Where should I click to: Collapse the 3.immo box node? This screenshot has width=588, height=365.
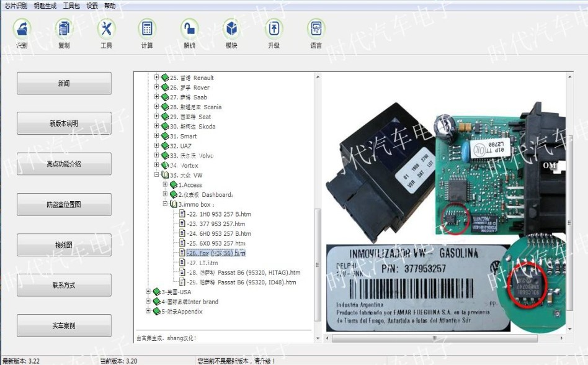165,204
